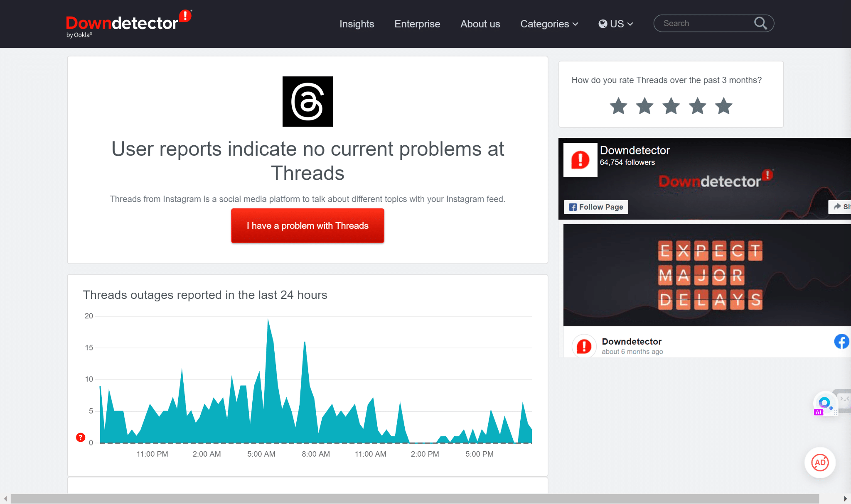
Task: Select third star in the rating row
Action: [x=671, y=106]
